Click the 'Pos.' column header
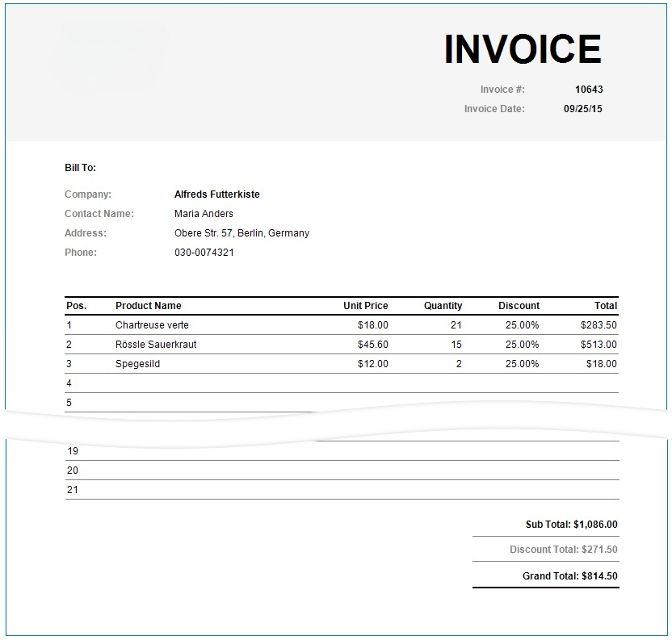 [x=76, y=305]
